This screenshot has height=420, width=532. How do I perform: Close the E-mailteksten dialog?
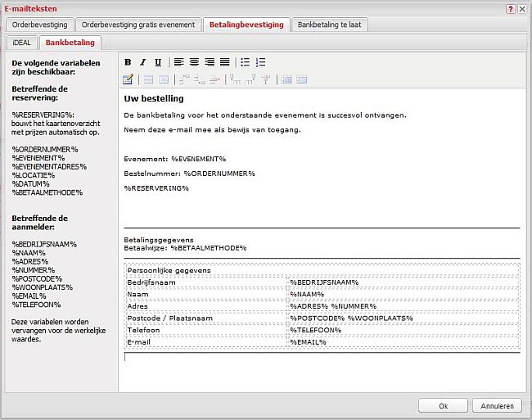point(522,9)
